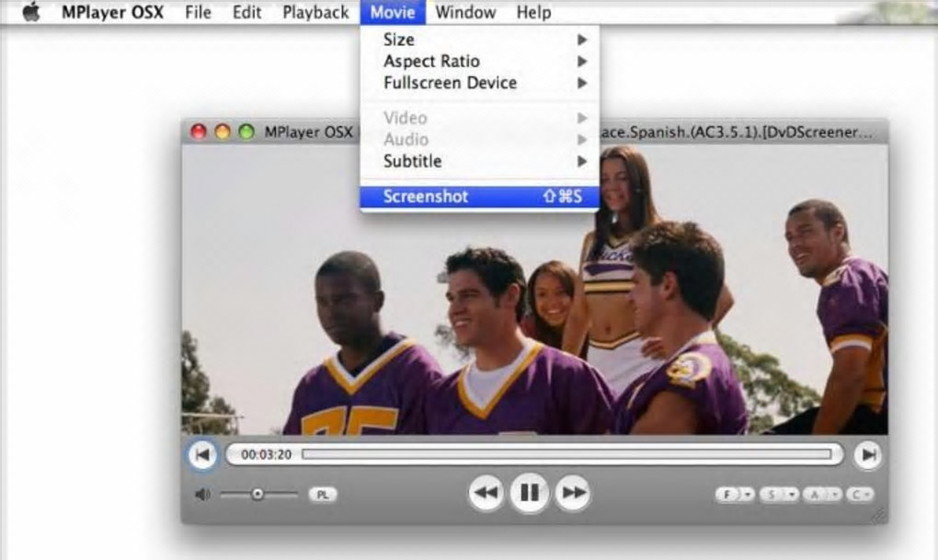Open the MPlayer OSX application menu

click(x=112, y=12)
